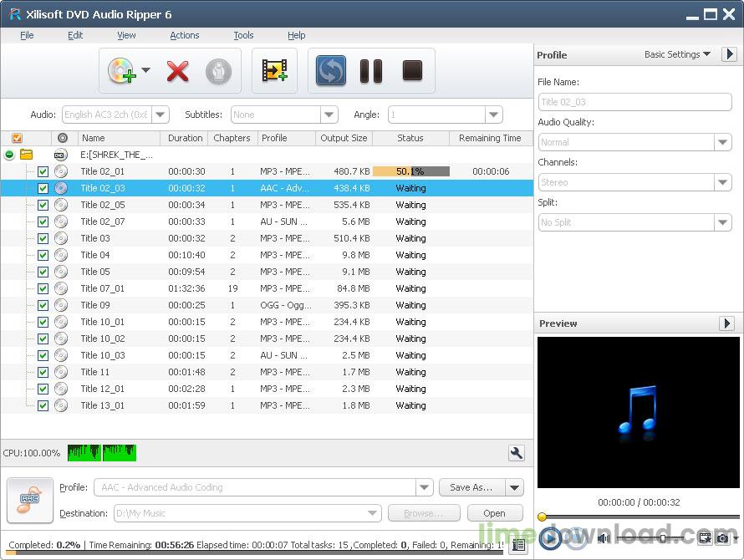
Task: Open the Add DVD dropdown arrow
Action: tap(145, 71)
